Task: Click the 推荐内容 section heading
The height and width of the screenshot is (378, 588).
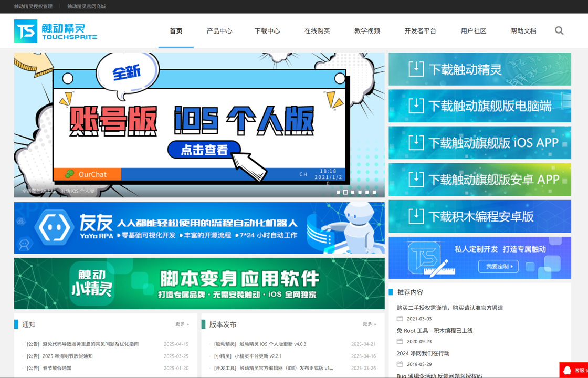Action: point(410,292)
